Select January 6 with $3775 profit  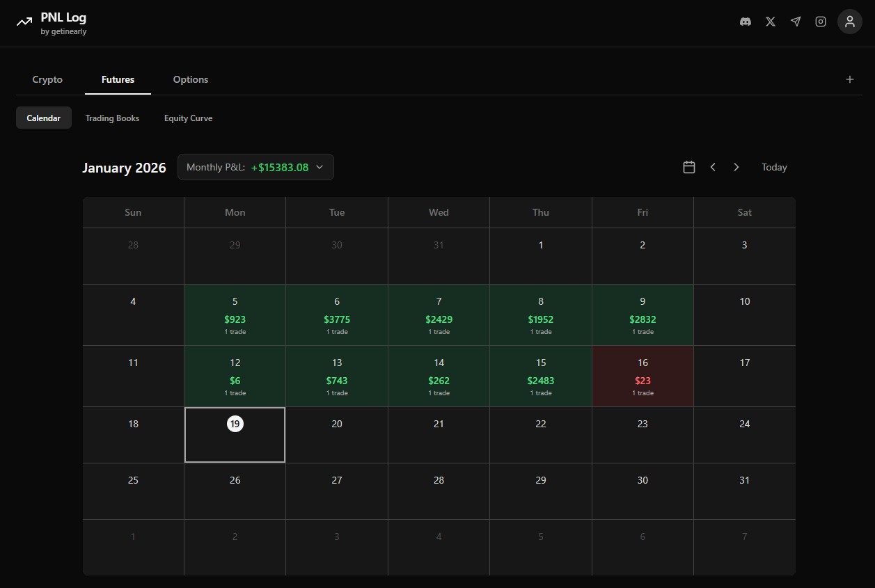click(x=337, y=315)
